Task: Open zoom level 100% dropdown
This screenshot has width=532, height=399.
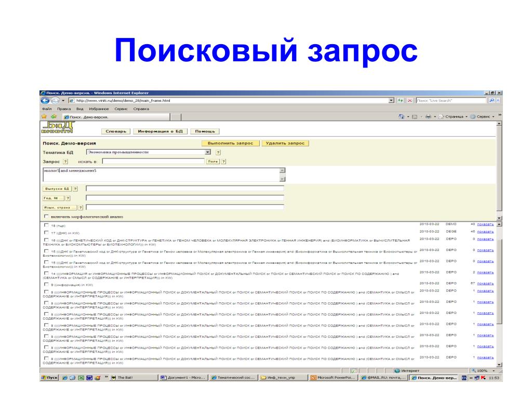Action: tap(494, 370)
